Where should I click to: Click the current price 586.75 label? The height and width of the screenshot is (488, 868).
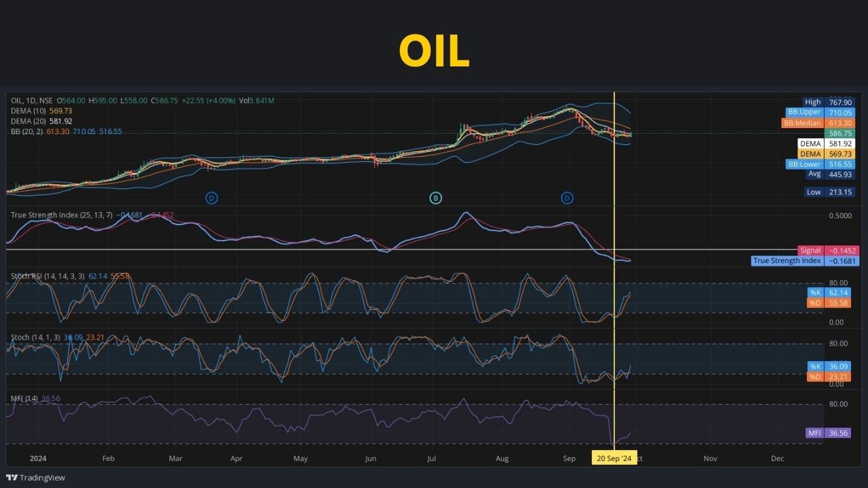pos(840,134)
